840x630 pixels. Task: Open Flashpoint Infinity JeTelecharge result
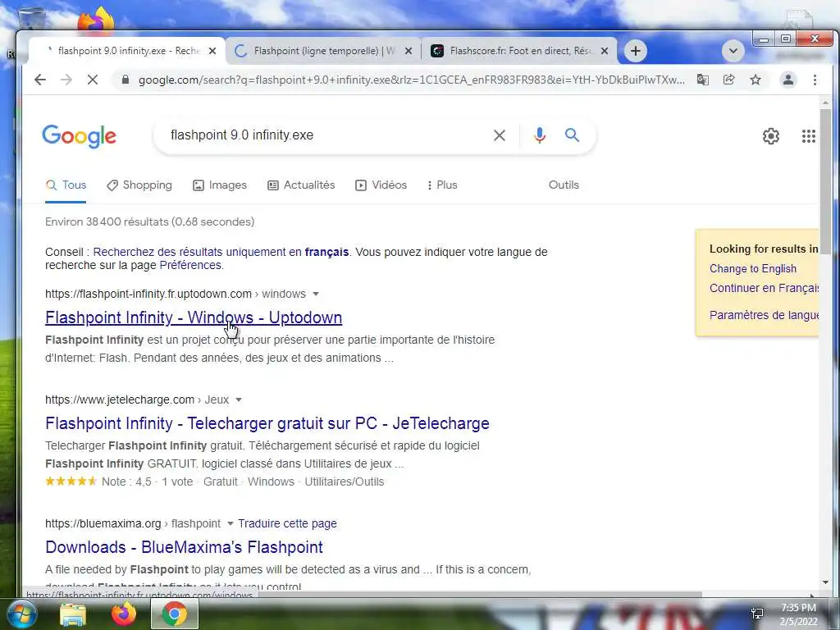pyautogui.click(x=267, y=423)
